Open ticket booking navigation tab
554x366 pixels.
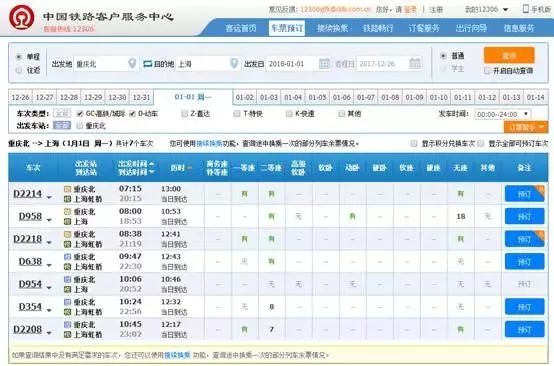[x=287, y=28]
